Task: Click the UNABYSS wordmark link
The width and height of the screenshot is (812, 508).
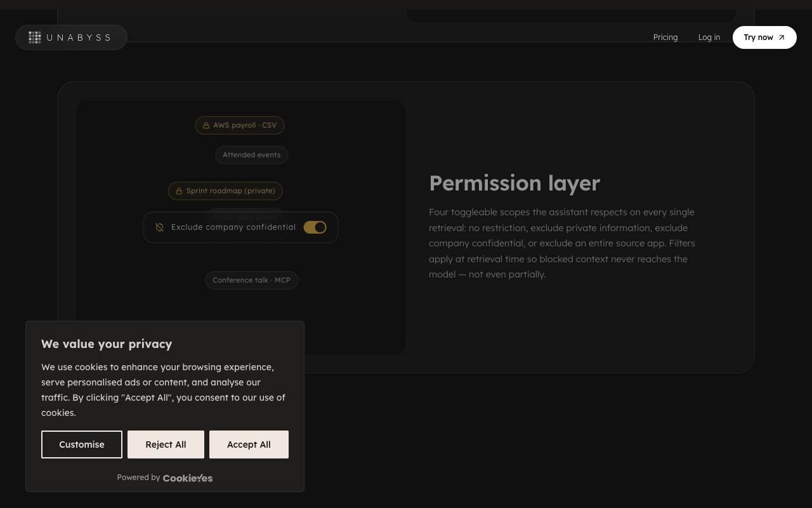Action: 79,37
